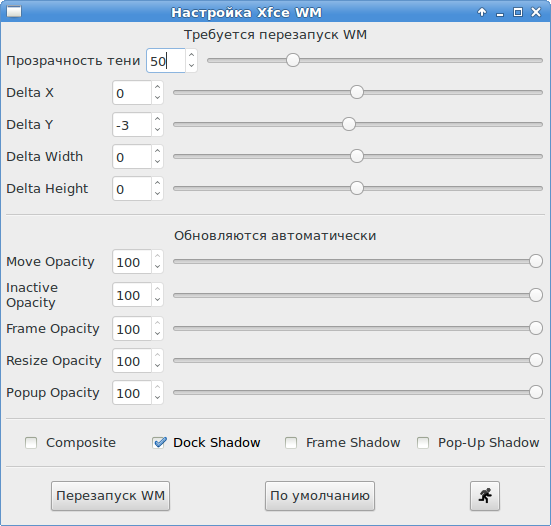Click the Обновляются автоматически heading
The width and height of the screenshot is (551, 526).
(275, 236)
